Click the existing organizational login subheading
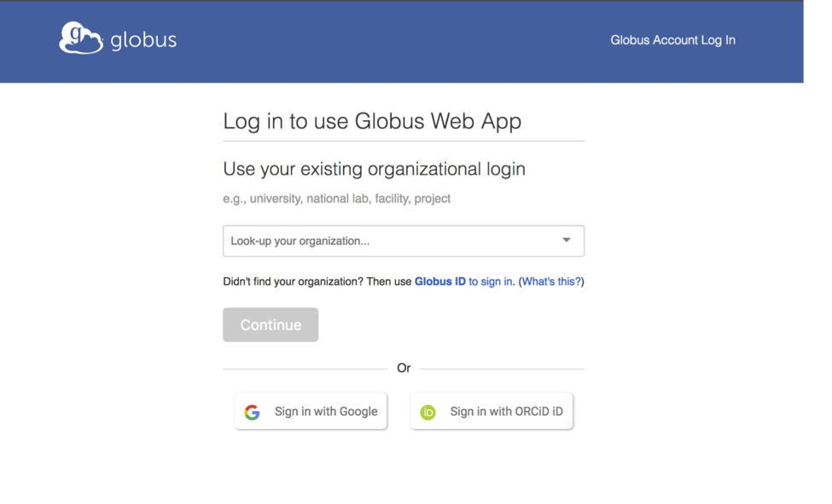This screenshot has height=504, width=832. pyautogui.click(x=374, y=169)
